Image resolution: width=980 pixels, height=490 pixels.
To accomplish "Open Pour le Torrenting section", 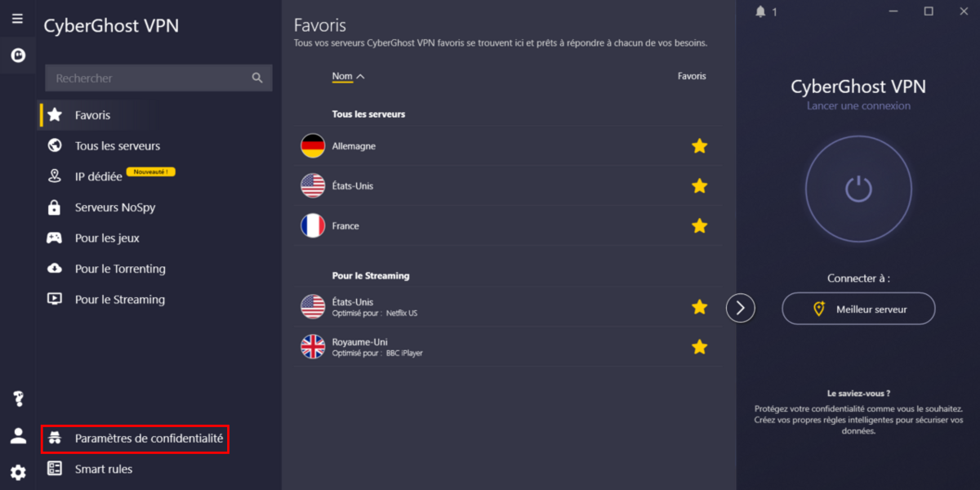I will pos(120,269).
